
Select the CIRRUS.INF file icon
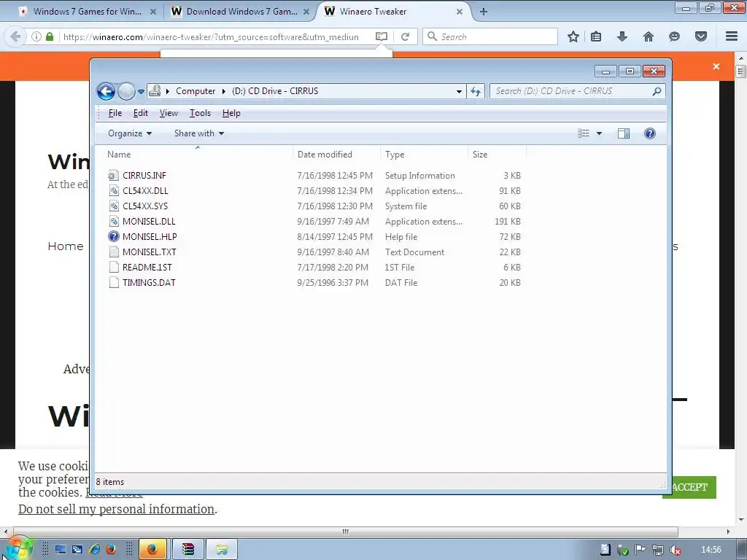113,175
